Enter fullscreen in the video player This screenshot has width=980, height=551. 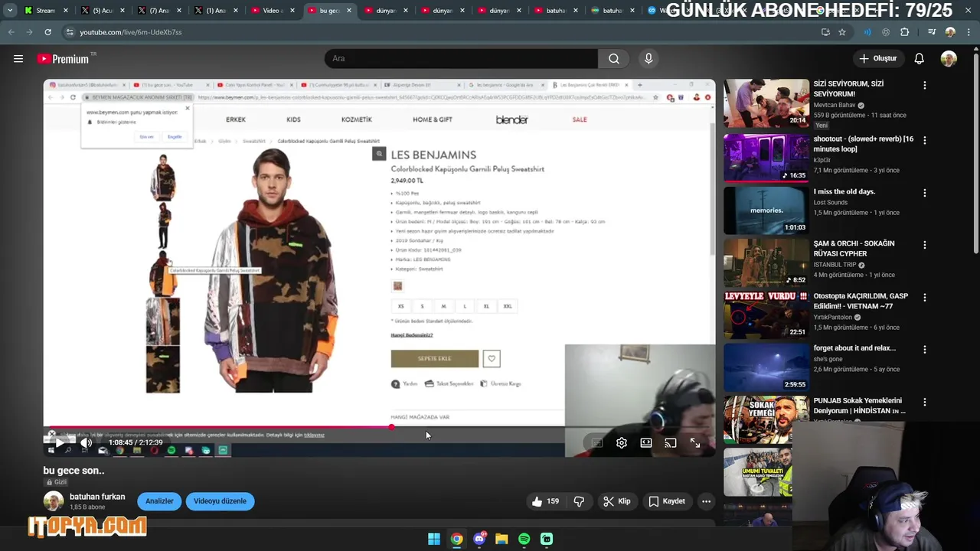(695, 442)
